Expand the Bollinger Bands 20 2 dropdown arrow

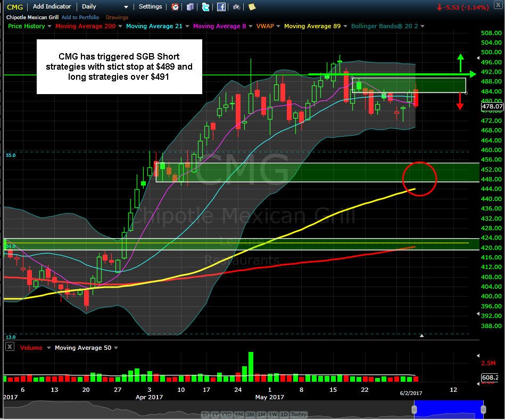click(x=423, y=26)
